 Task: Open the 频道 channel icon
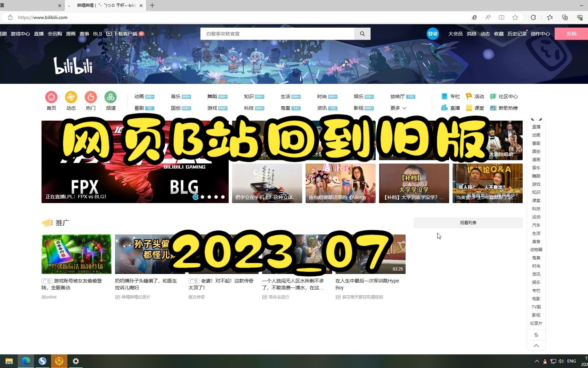click(x=111, y=97)
